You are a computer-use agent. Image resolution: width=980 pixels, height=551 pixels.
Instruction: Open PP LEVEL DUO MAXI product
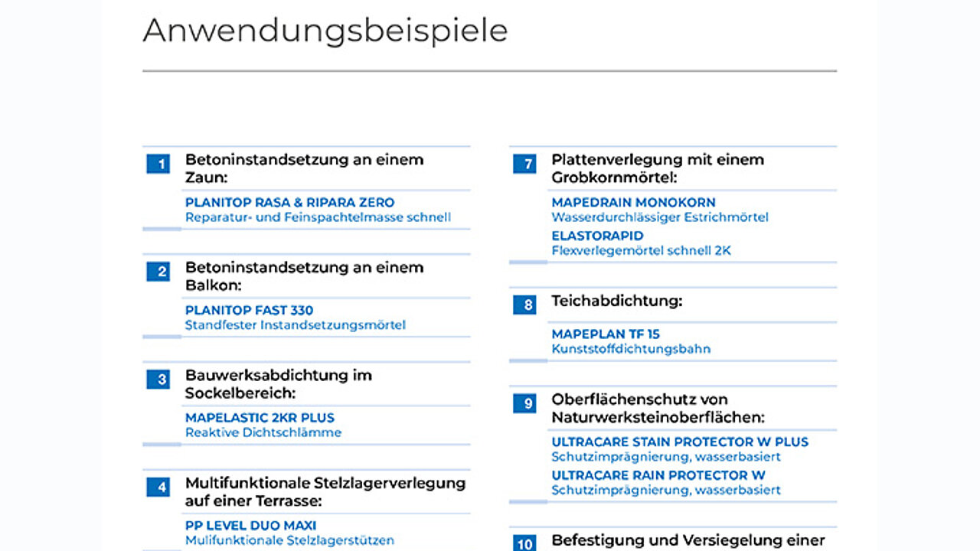pos(250,526)
